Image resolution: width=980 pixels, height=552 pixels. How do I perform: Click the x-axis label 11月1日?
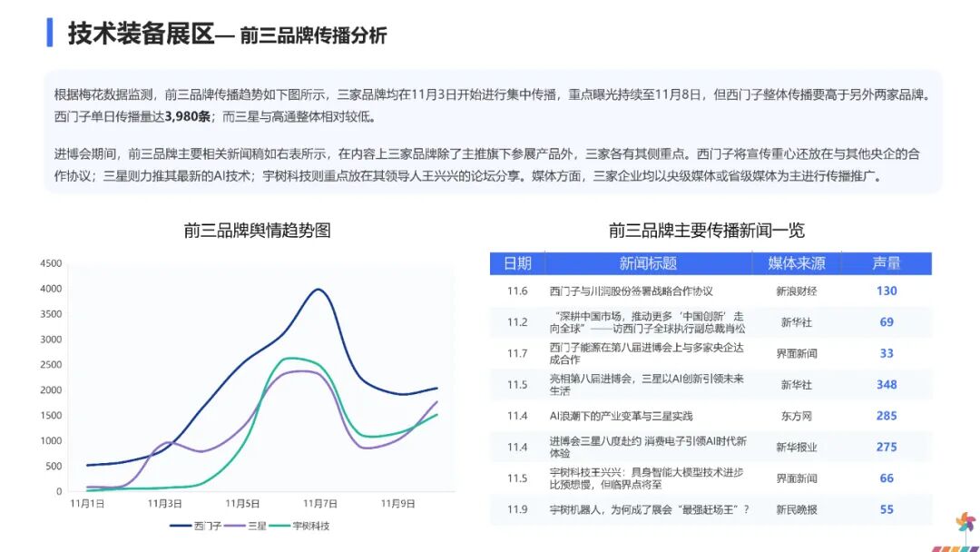point(87,504)
